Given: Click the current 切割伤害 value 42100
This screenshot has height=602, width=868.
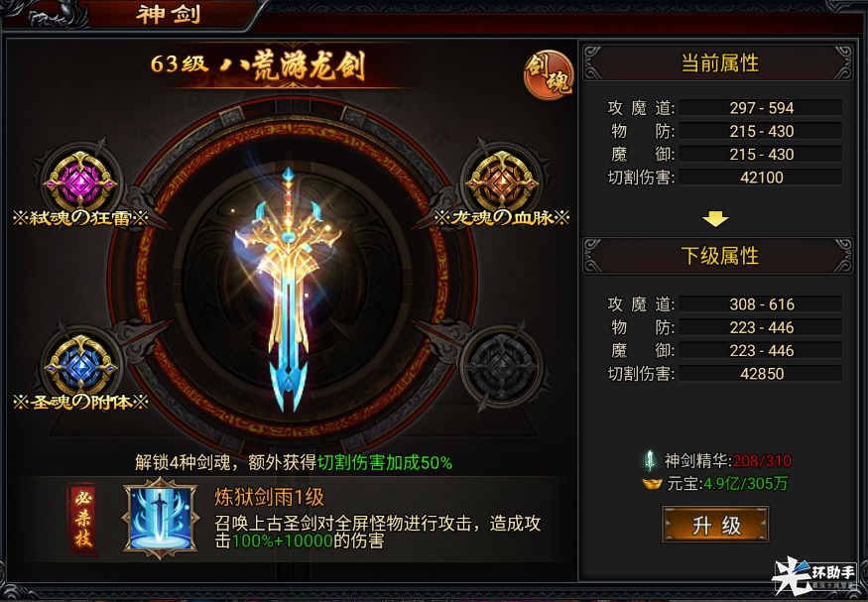Looking at the screenshot, I should click(x=761, y=178).
